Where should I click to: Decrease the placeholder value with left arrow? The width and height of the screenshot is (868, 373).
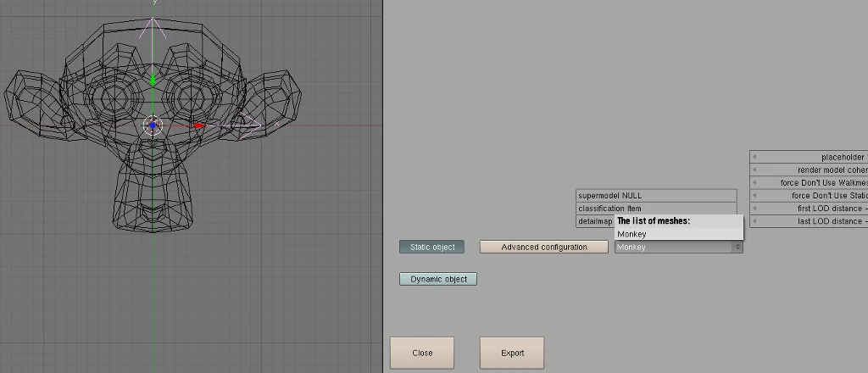pos(754,157)
